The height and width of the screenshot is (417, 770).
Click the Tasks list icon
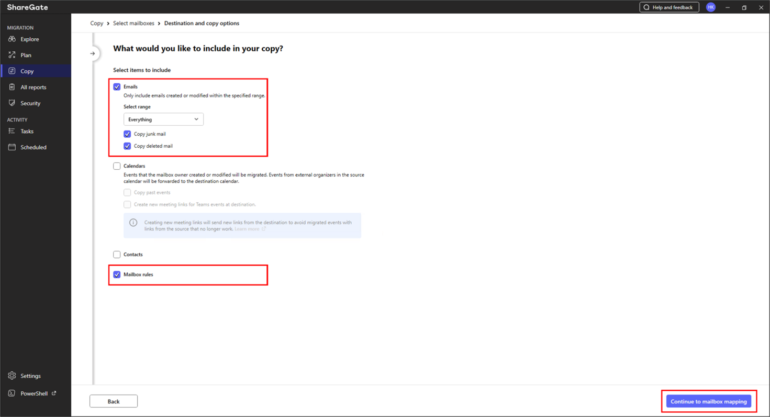11,131
